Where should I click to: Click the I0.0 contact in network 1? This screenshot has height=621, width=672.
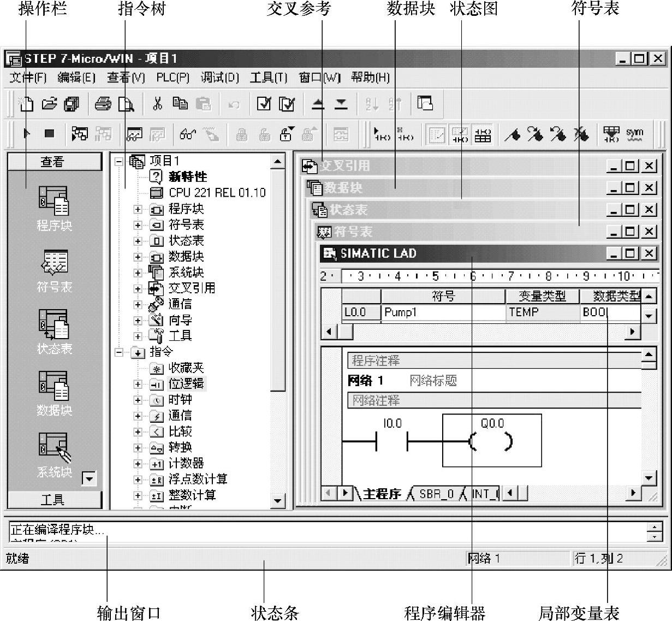click(392, 441)
